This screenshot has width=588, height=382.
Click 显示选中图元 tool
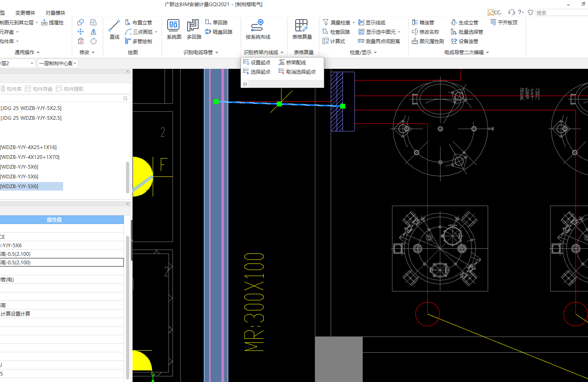(377, 32)
